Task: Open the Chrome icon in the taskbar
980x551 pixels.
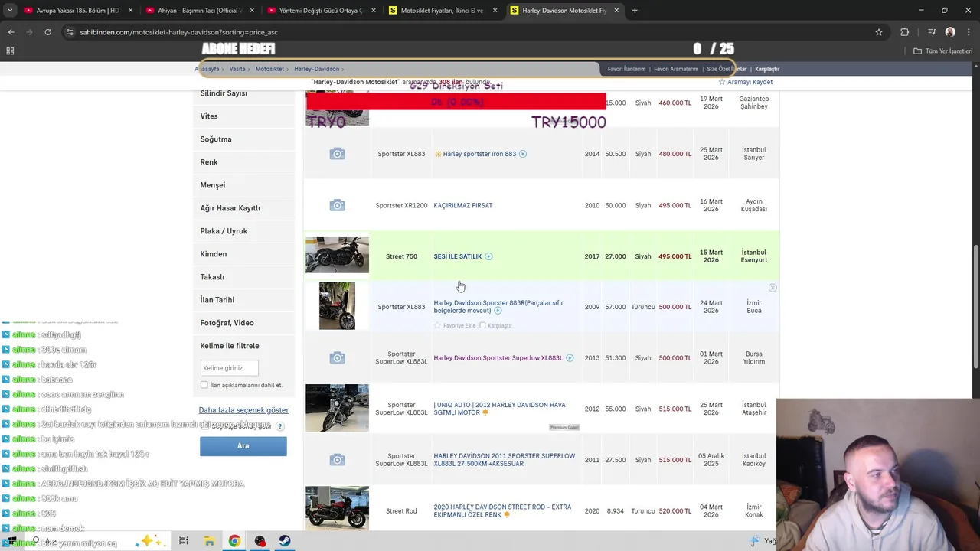Action: click(234, 541)
